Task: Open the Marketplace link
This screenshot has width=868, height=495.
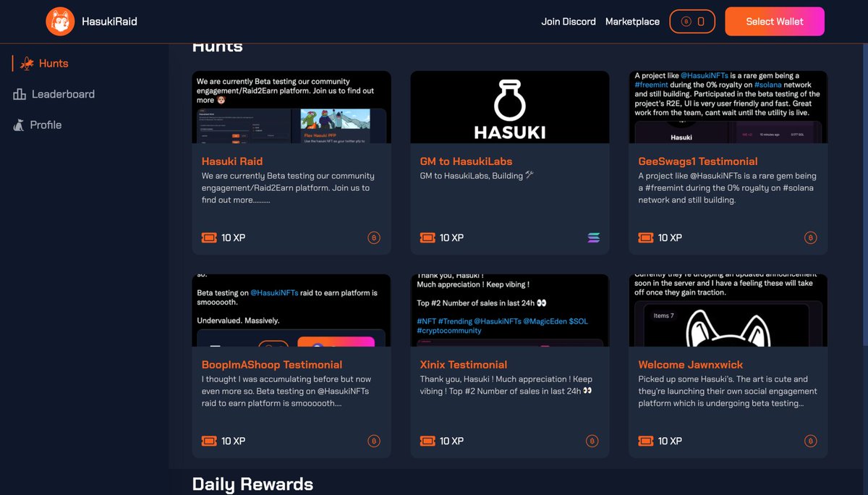Action: [632, 22]
